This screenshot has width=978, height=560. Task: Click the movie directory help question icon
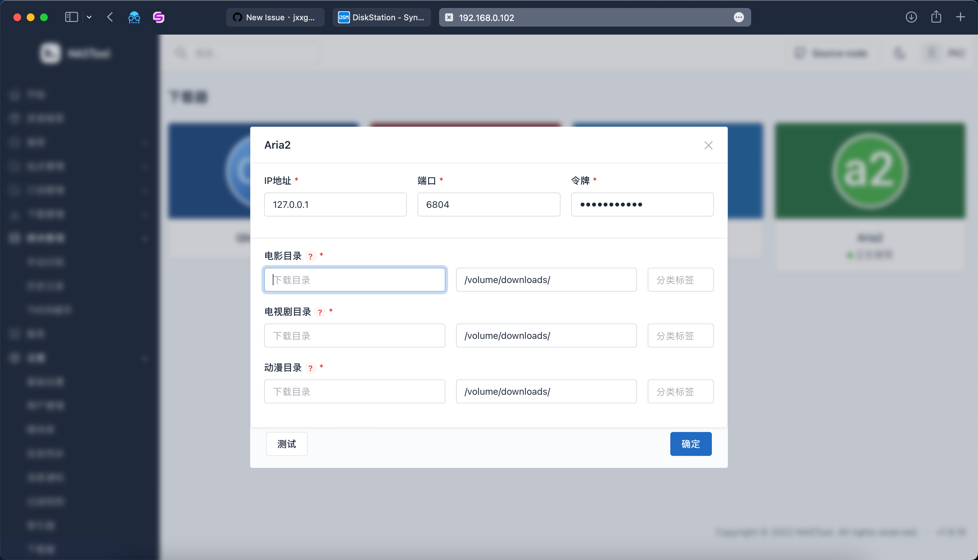pyautogui.click(x=310, y=256)
